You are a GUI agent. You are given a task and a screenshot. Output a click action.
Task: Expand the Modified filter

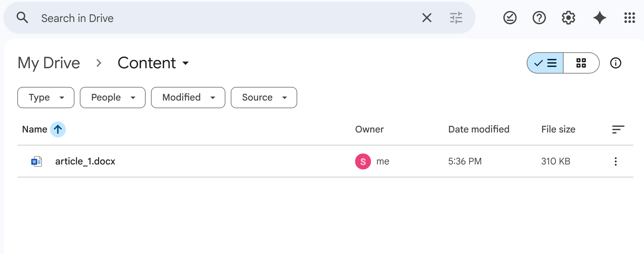(x=188, y=98)
